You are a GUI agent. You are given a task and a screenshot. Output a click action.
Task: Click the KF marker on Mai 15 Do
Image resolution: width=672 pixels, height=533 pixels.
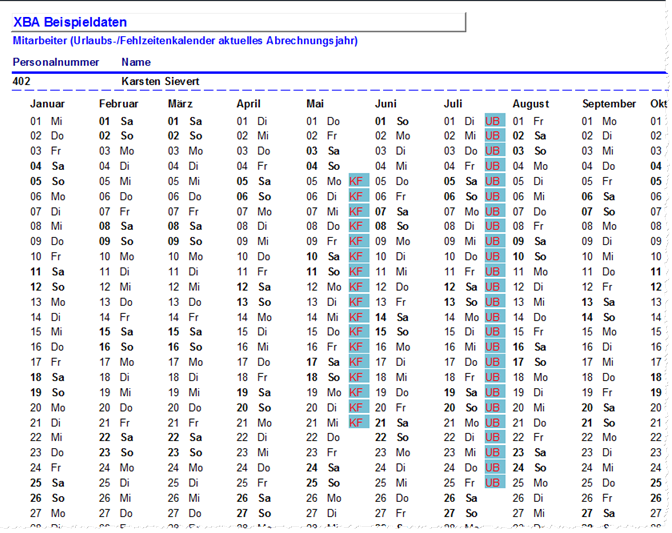359,332
